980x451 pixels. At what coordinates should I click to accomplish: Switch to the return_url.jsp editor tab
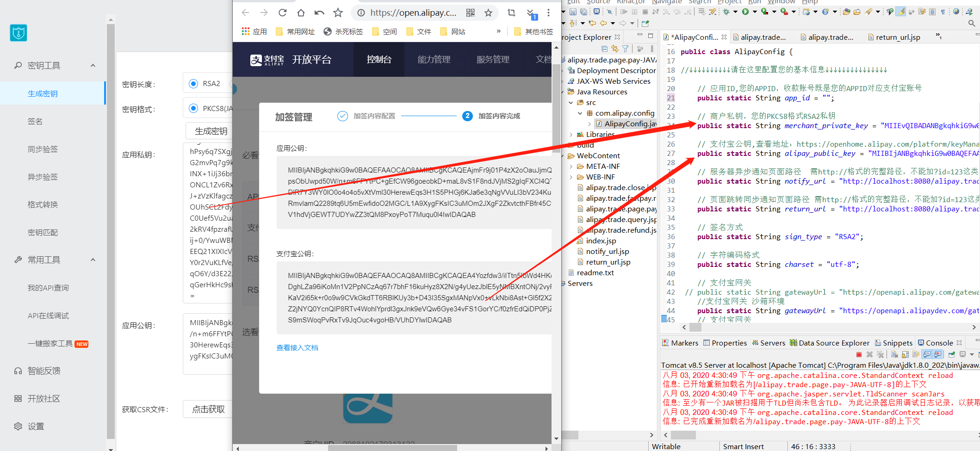tap(894, 37)
